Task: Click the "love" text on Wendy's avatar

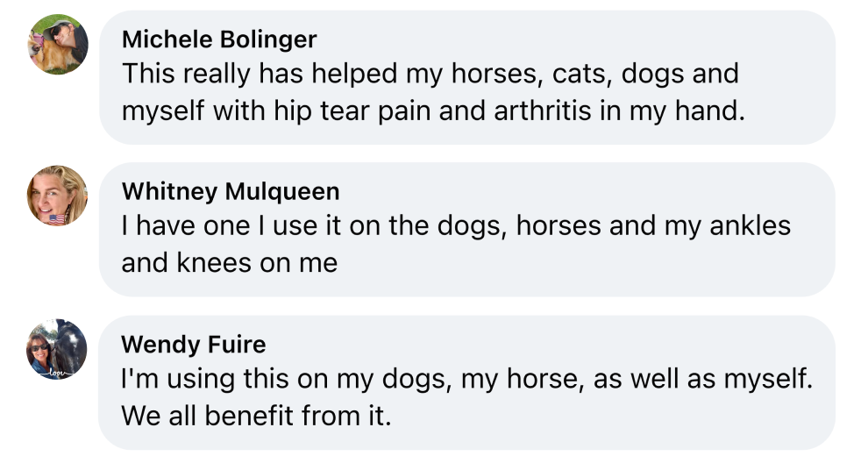Action: click(58, 372)
